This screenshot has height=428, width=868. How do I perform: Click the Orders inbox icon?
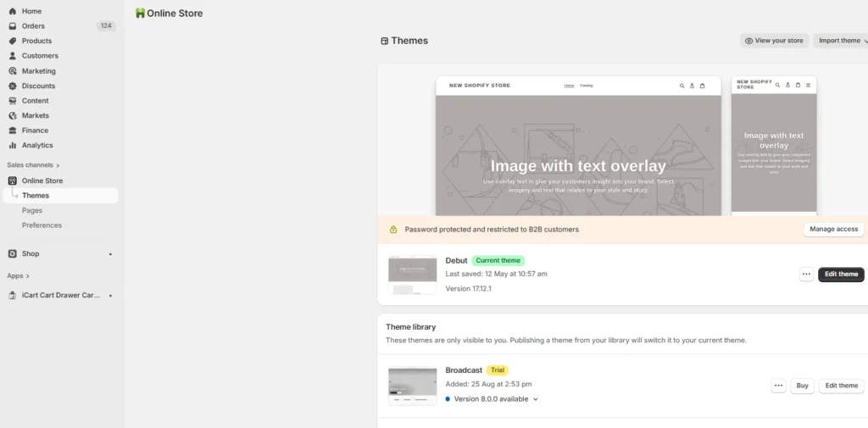pyautogui.click(x=12, y=26)
